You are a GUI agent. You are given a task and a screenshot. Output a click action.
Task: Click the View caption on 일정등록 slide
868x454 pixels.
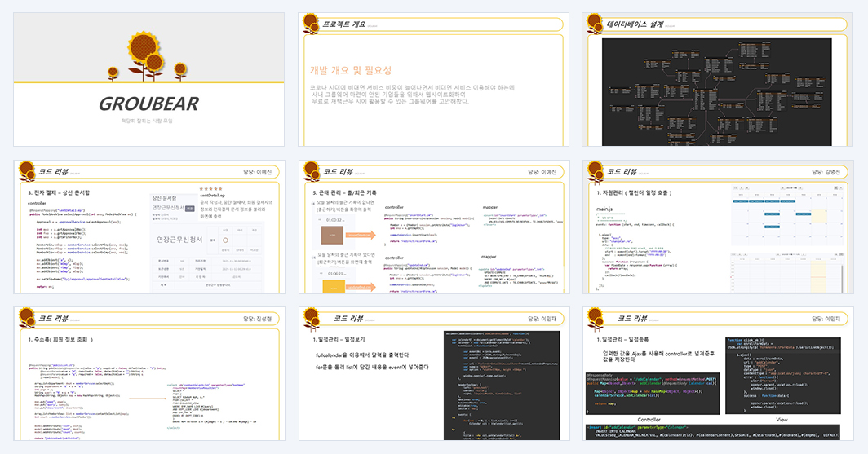[x=782, y=420]
